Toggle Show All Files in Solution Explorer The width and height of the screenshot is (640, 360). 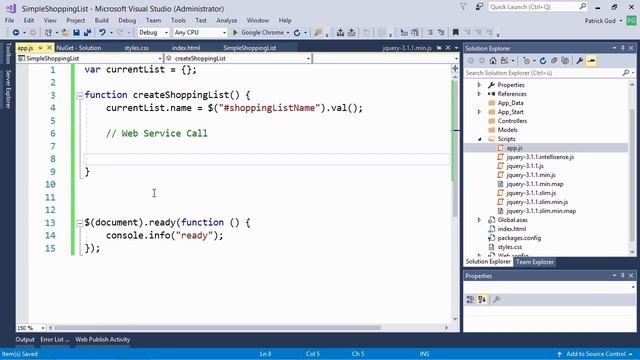pos(565,61)
